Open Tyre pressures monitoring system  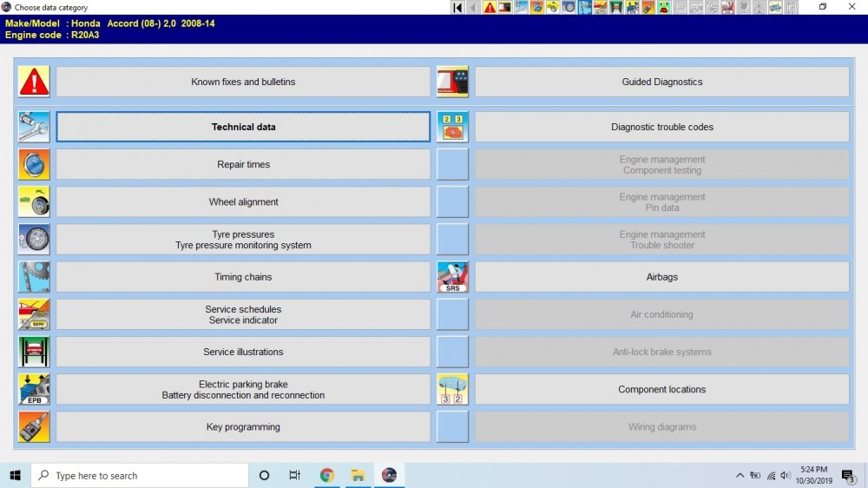(x=243, y=240)
